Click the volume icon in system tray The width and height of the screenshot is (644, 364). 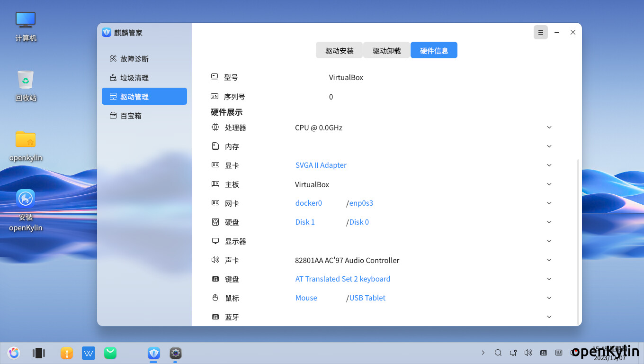coord(528,353)
